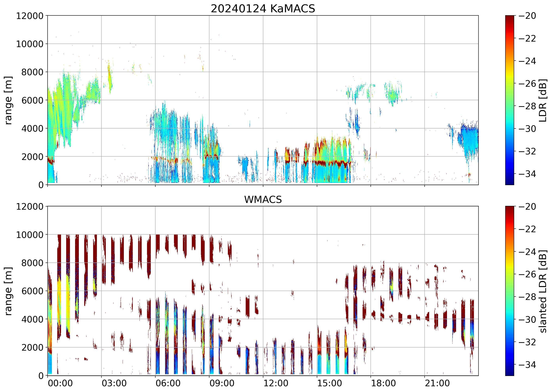Click the 12000 tick on top plot
552x392 pixels.
click(30, 16)
